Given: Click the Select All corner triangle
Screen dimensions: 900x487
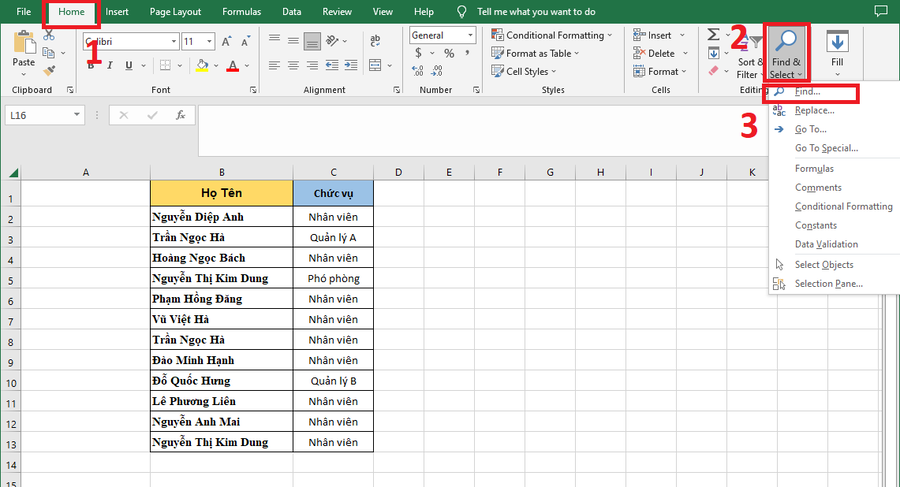Looking at the screenshot, I should click(12, 172).
